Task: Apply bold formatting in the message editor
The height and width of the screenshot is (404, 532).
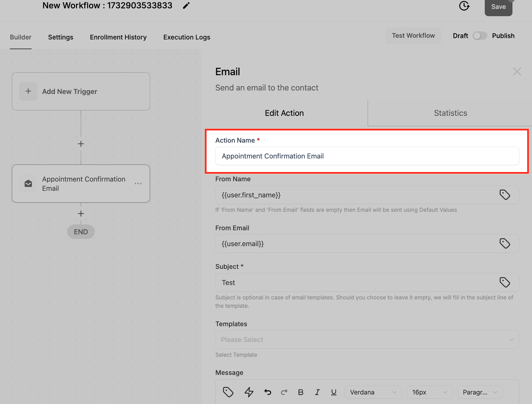Action: click(x=301, y=392)
